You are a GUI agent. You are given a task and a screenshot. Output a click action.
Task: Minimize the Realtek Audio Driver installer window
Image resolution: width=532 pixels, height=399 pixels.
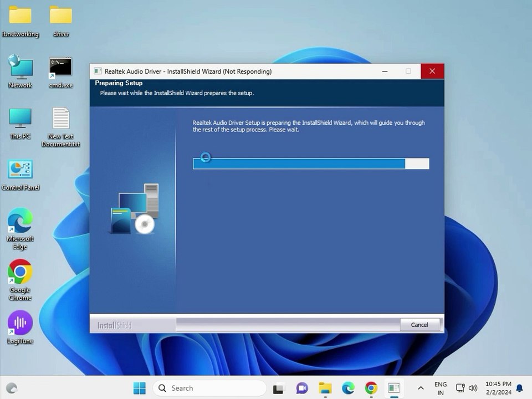pos(385,71)
